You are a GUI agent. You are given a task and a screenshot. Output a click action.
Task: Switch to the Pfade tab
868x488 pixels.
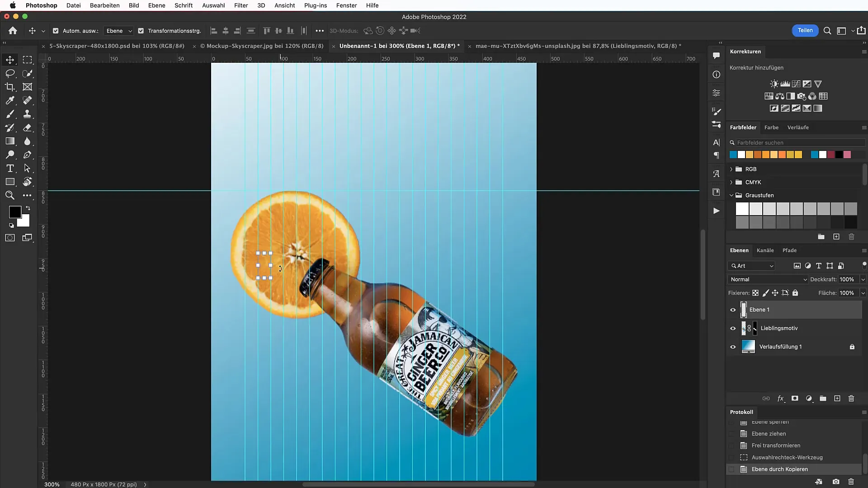coord(789,250)
